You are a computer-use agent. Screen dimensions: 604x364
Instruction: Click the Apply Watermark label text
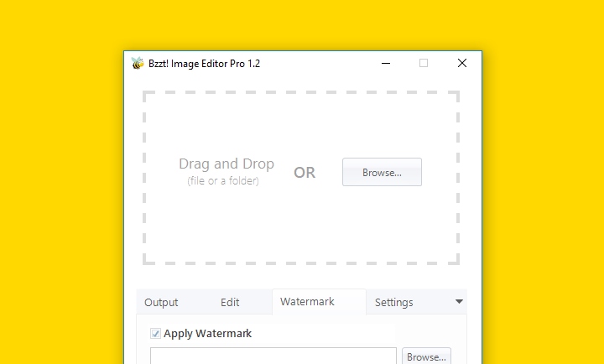208,334
